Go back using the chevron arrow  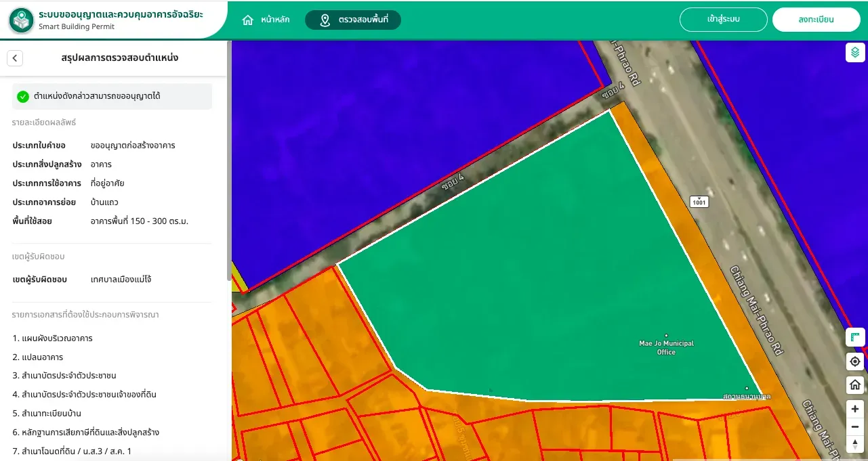[x=15, y=58]
